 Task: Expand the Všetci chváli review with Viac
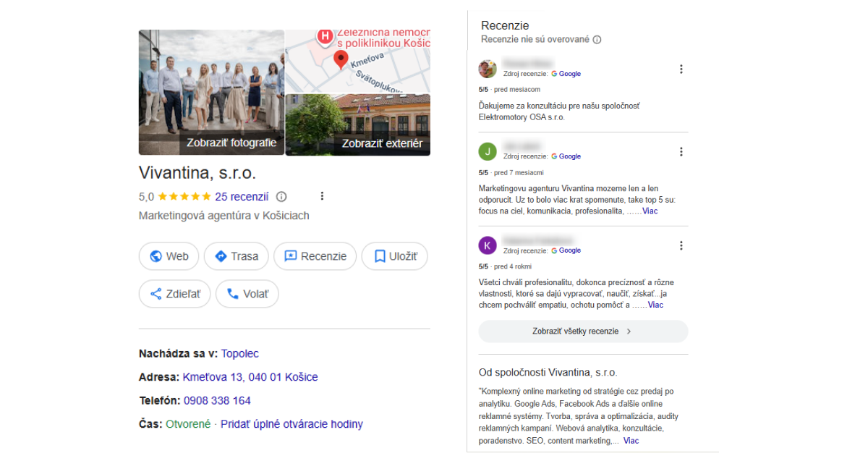[655, 305]
